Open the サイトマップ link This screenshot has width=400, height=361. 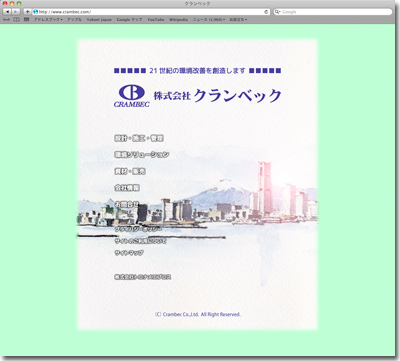[x=129, y=253]
